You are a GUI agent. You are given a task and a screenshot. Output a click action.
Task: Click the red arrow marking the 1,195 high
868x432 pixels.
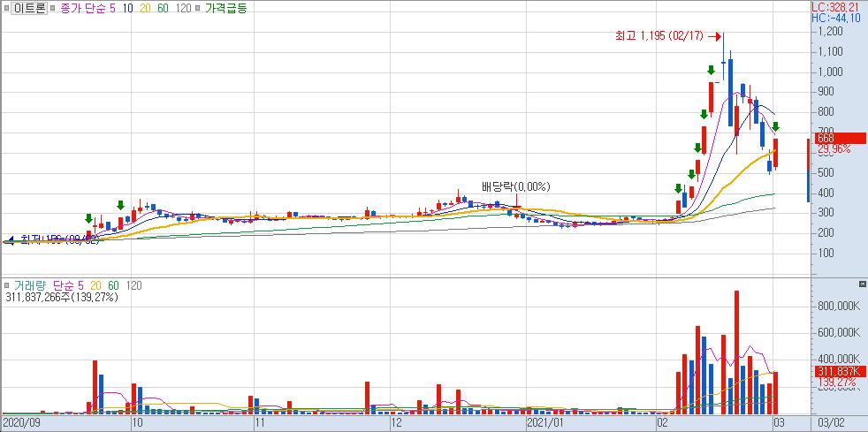coord(714,36)
